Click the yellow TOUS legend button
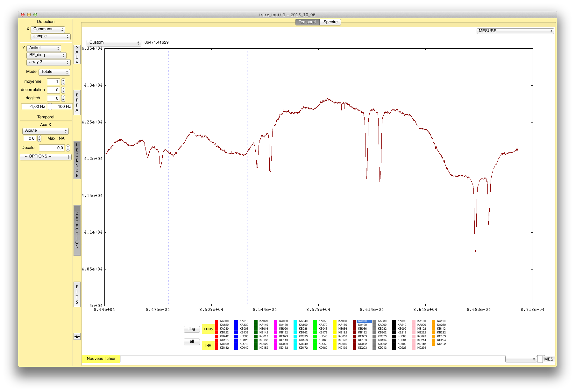This screenshot has height=392, width=575. click(208, 329)
